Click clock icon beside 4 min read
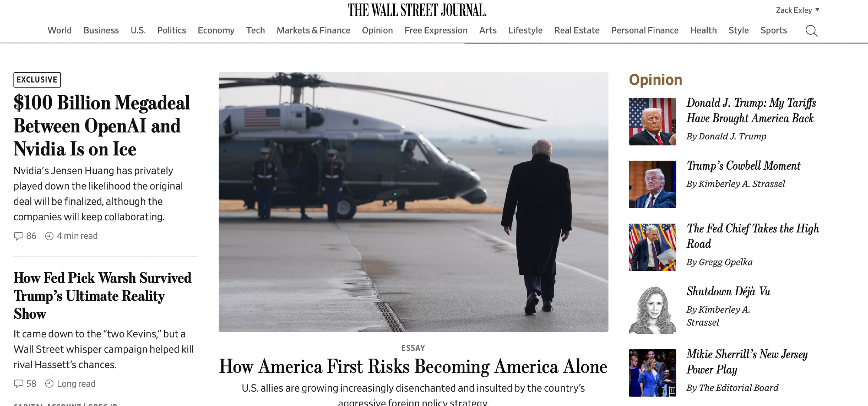The width and height of the screenshot is (868, 406). click(x=49, y=236)
